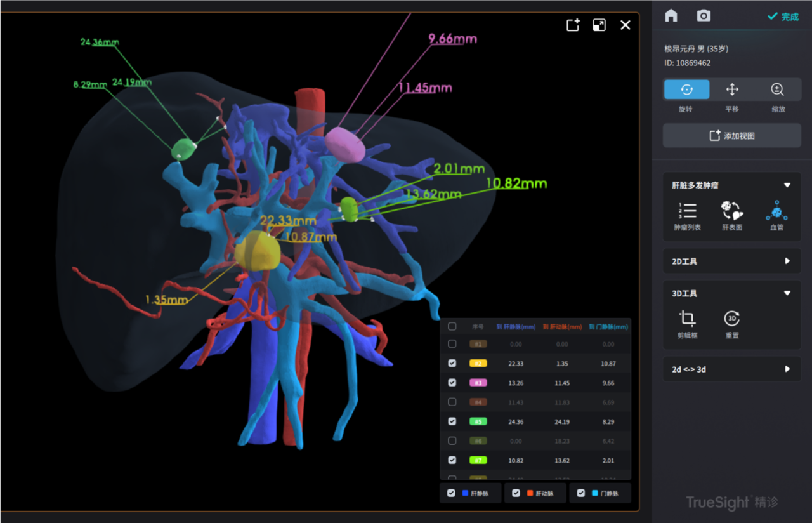This screenshot has width=812, height=523.
Task: Enable tumor #6 checkbox
Action: 452,440
